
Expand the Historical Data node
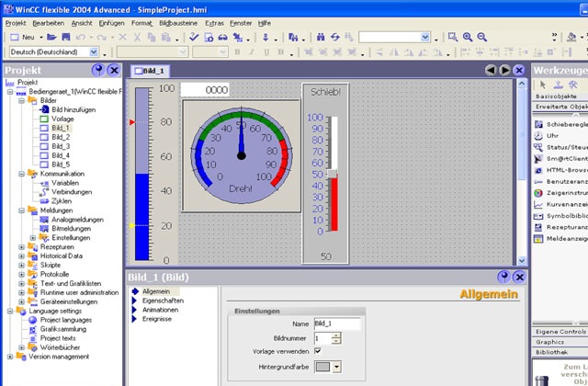tap(21, 256)
